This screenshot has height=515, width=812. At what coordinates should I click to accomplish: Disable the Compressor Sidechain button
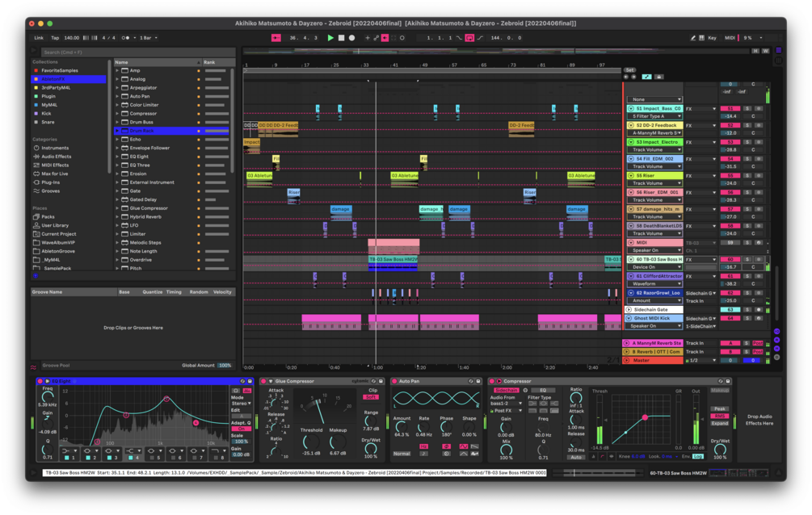click(x=506, y=390)
